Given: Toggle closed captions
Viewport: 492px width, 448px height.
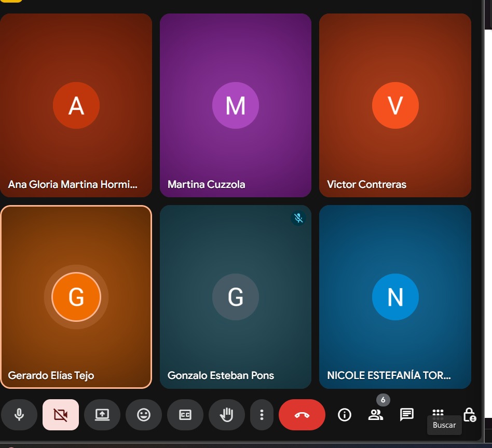Looking at the screenshot, I should tap(185, 415).
